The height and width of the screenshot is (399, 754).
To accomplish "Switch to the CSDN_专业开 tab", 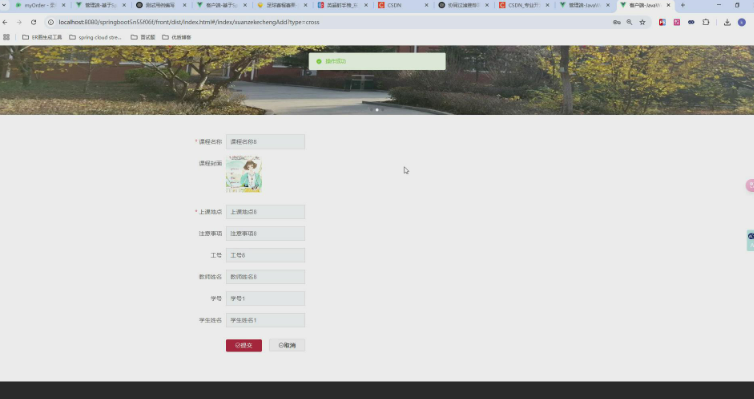I will pos(524,5).
